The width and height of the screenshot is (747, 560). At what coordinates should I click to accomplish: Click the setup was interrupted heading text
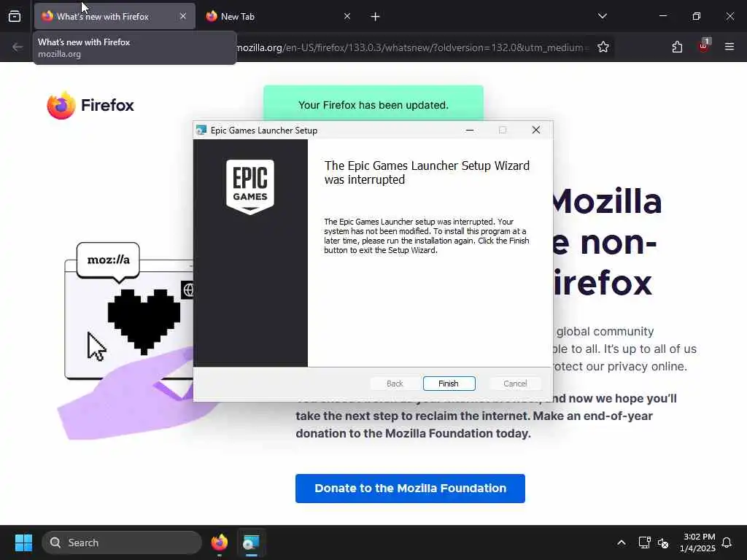427,172
